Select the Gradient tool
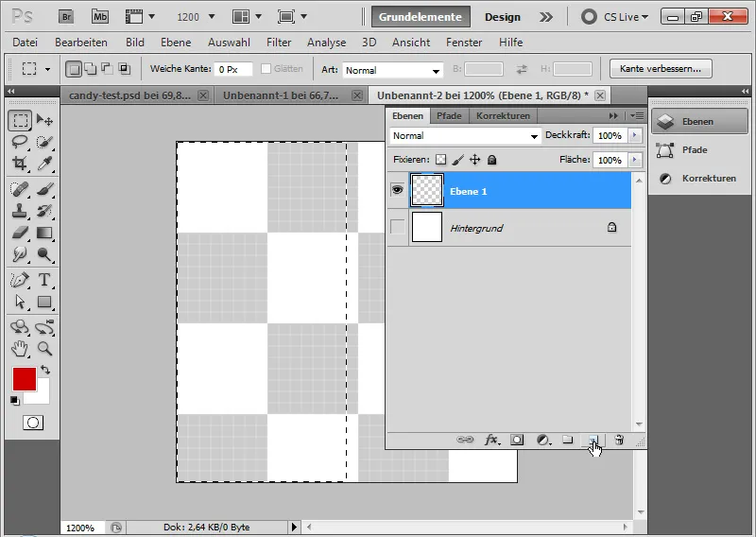756x537 pixels. 44,233
